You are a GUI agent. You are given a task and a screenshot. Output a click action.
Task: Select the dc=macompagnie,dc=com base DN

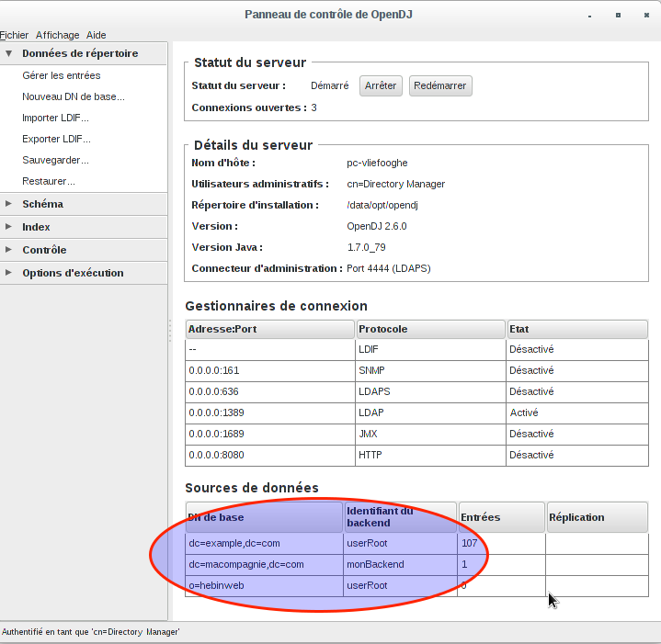coord(264,564)
